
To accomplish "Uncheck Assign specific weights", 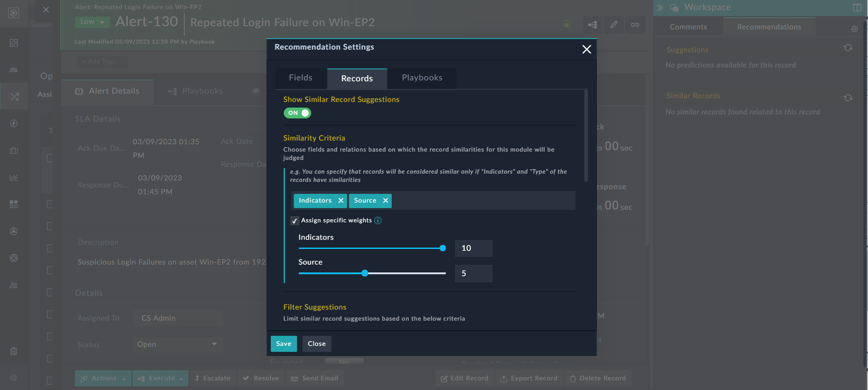I will (295, 221).
